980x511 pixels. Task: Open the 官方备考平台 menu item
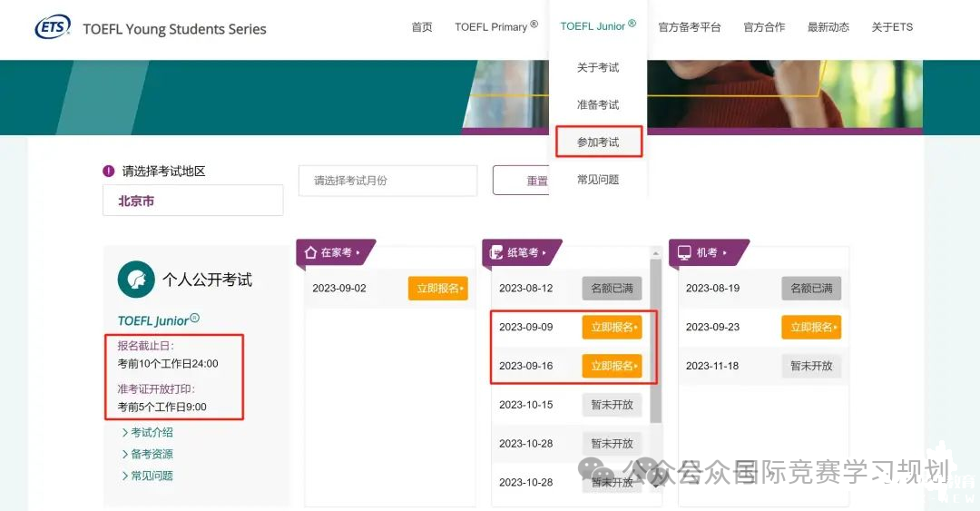pos(690,27)
